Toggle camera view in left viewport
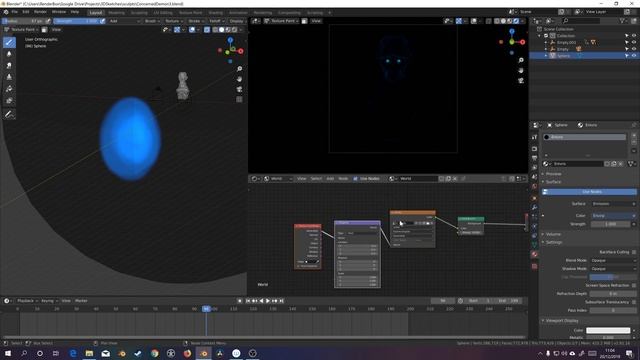640x360 pixels. click(x=240, y=89)
